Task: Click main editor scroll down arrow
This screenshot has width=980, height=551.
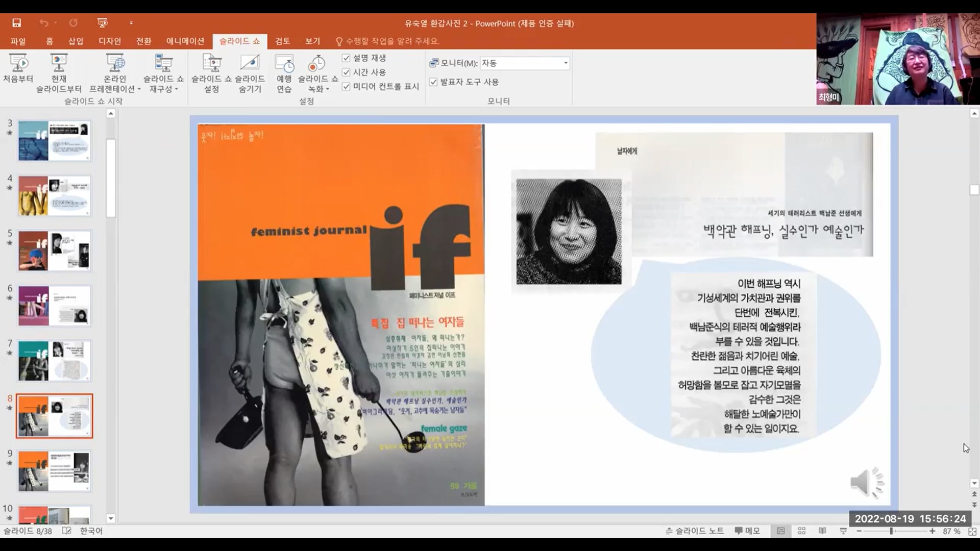Action: coord(974,483)
